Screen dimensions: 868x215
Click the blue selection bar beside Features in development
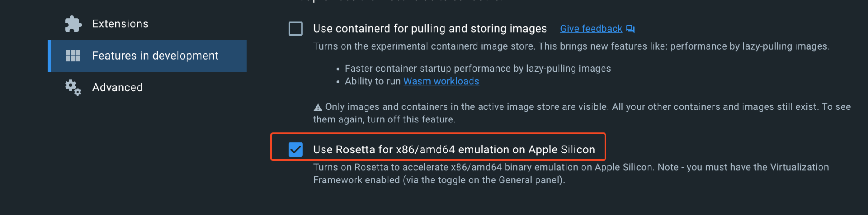pyautogui.click(x=49, y=56)
